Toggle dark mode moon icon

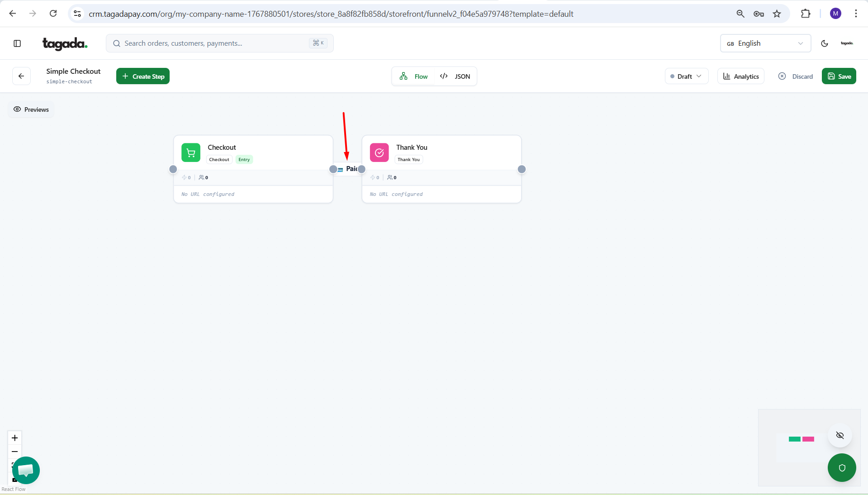(x=824, y=43)
